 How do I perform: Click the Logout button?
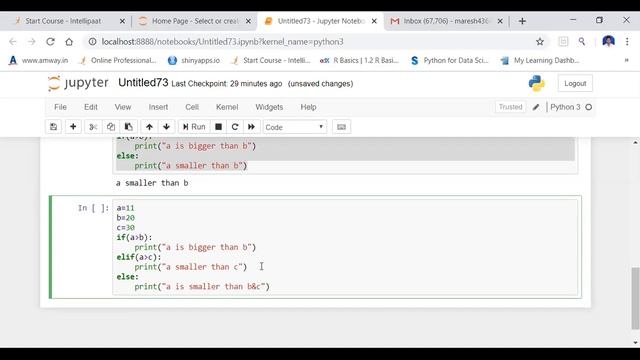575,83
